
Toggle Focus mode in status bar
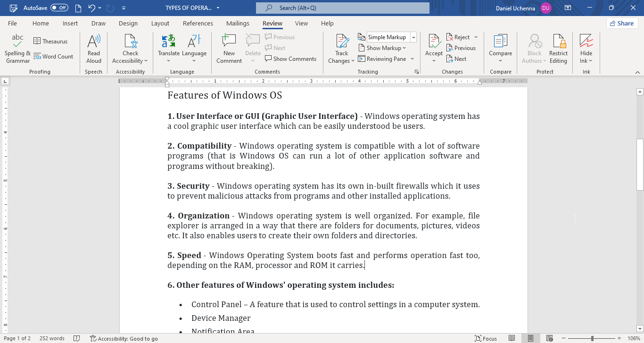tap(486, 338)
